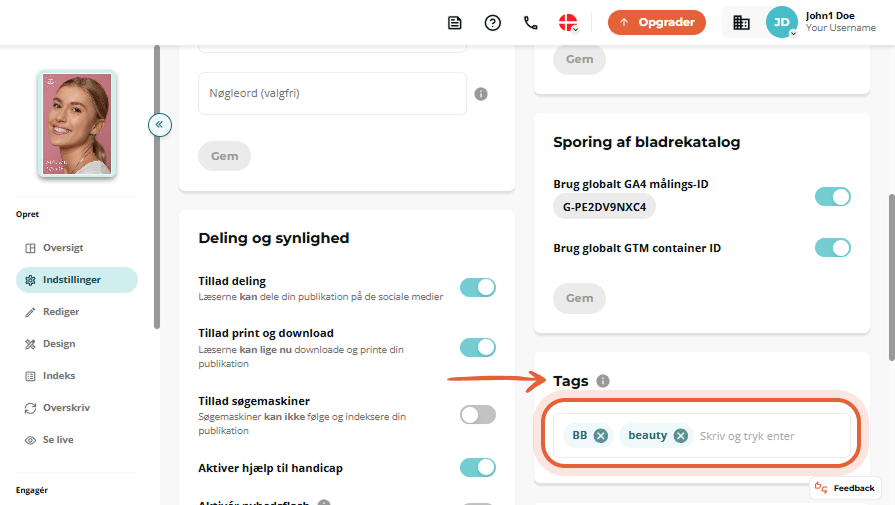
Task: Open Design in the sidebar
Action: coord(77,344)
